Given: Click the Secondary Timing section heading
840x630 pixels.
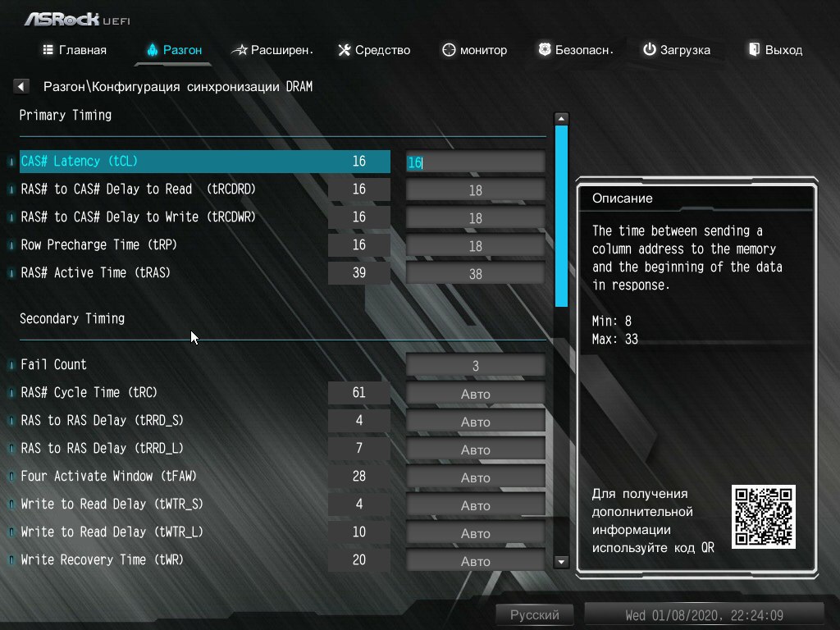Looking at the screenshot, I should pos(72,319).
